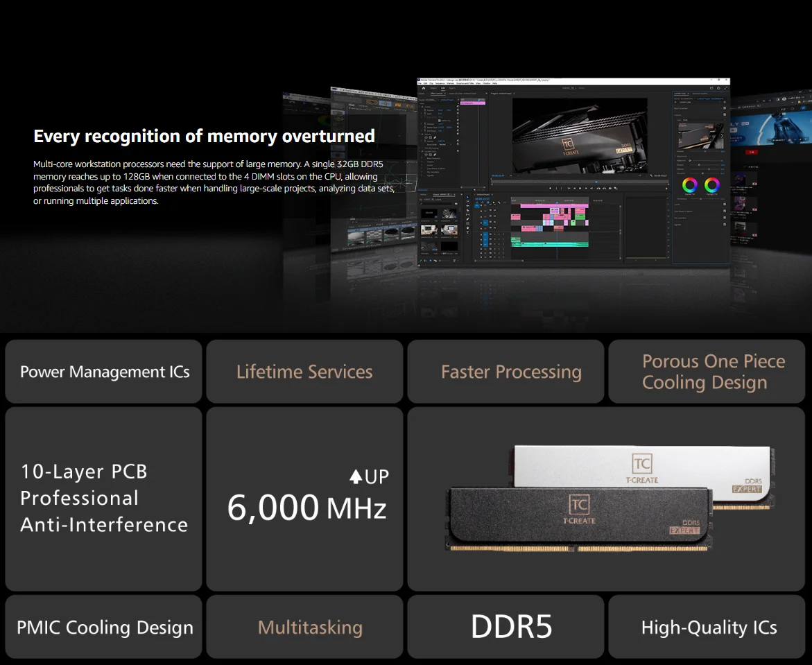Click the program monitor scrub bar in Premiere
The width and height of the screenshot is (812, 665).
click(x=580, y=182)
